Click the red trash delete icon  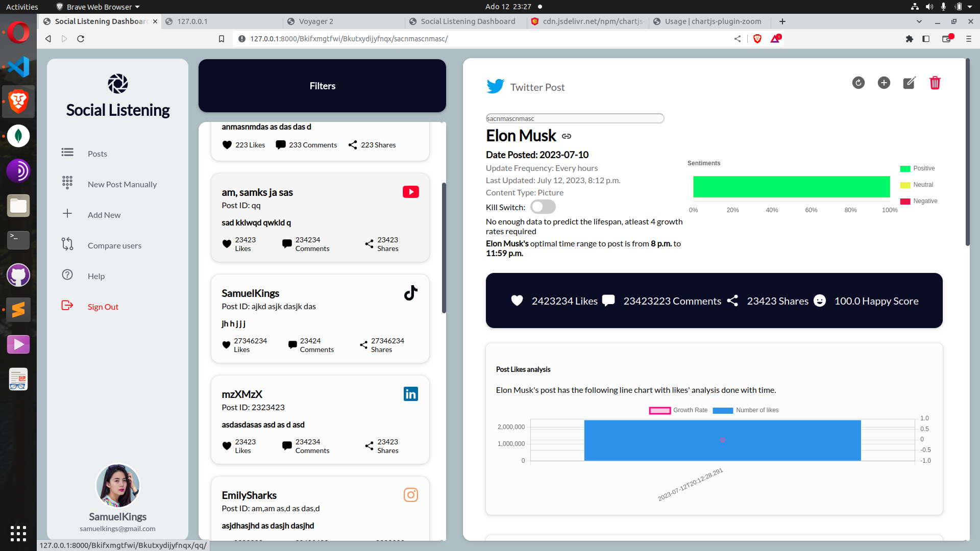935,83
